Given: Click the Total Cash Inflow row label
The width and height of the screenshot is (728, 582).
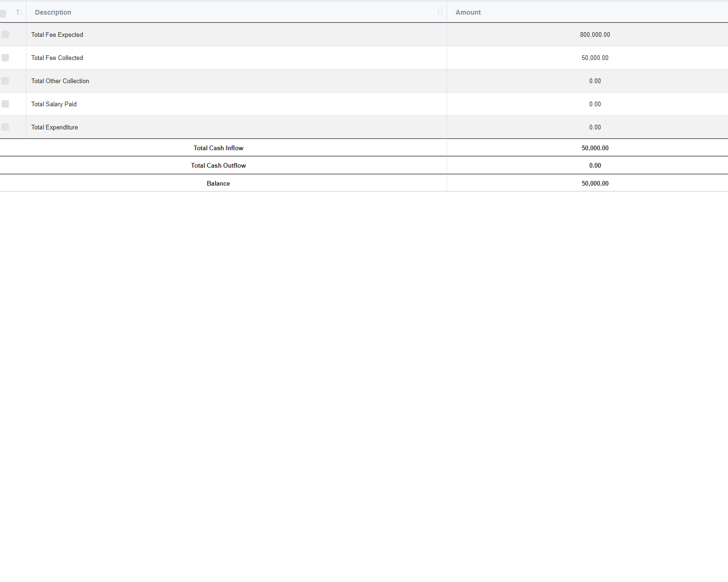Looking at the screenshot, I should [218, 148].
